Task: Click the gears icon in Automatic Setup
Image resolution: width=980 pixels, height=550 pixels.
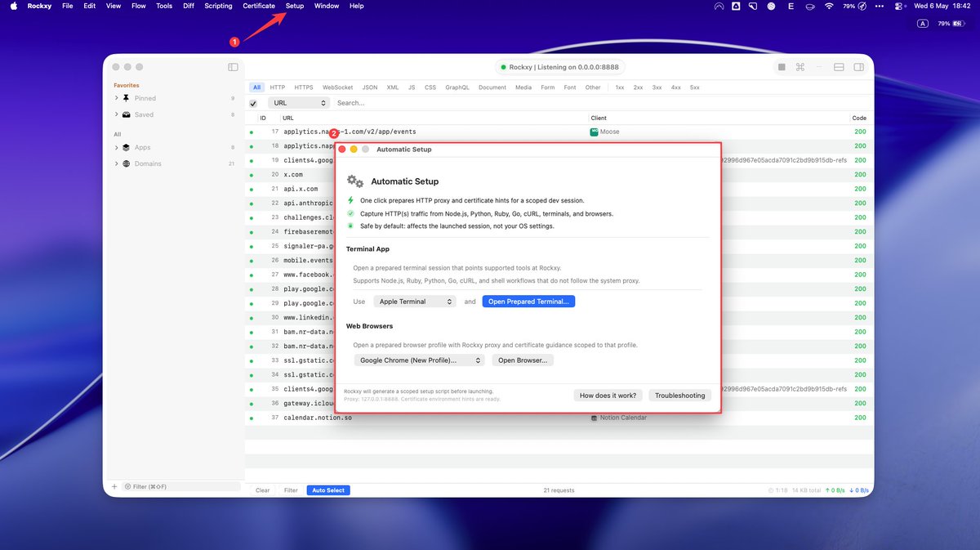Action: coord(355,181)
